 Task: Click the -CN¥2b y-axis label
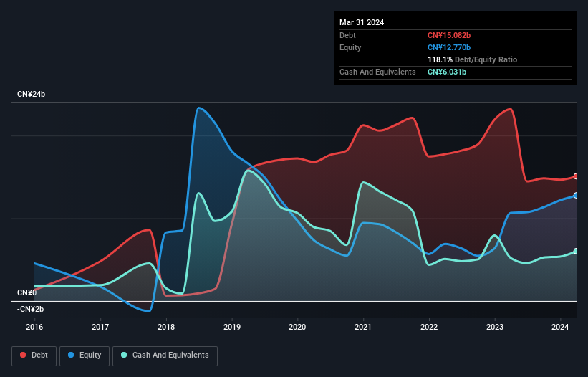click(x=30, y=309)
